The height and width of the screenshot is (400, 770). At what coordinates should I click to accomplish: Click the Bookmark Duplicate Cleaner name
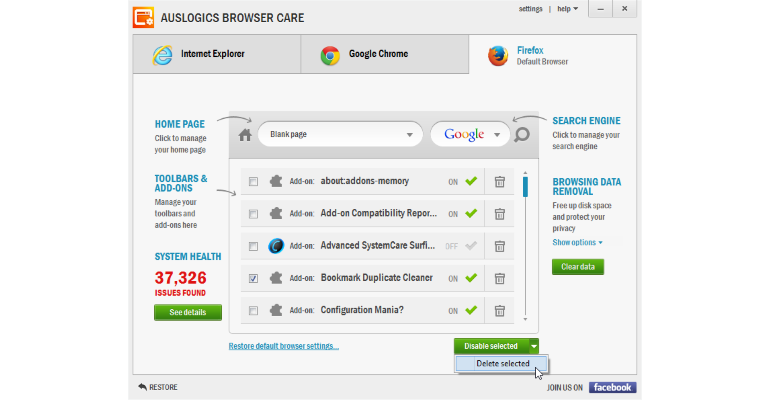point(377,278)
